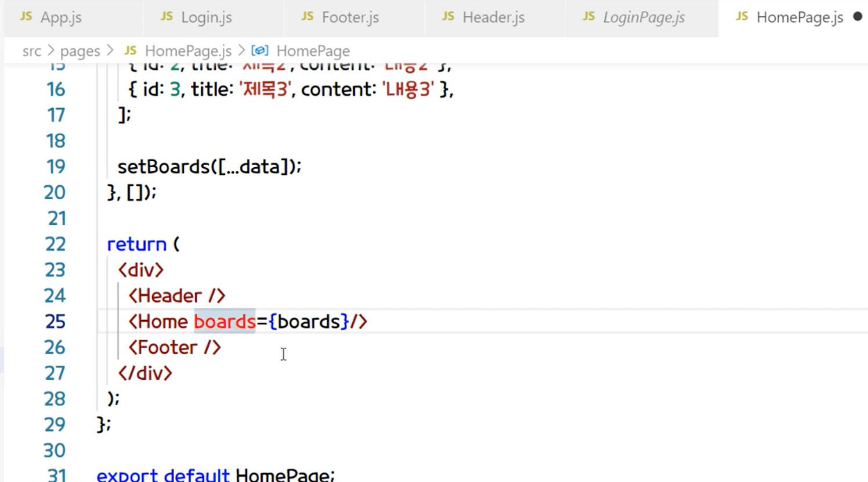Click the Home component name
Screen dimensions: 868x482
(x=163, y=322)
